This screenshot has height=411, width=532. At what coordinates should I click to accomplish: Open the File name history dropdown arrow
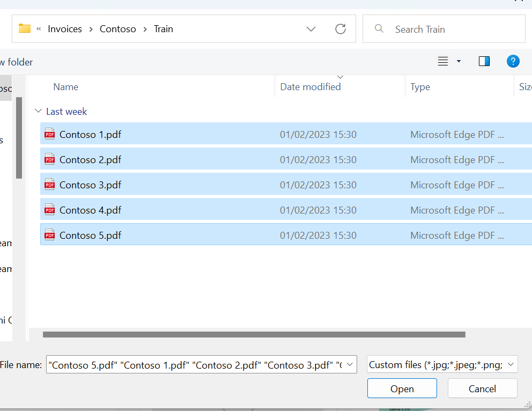click(350, 364)
